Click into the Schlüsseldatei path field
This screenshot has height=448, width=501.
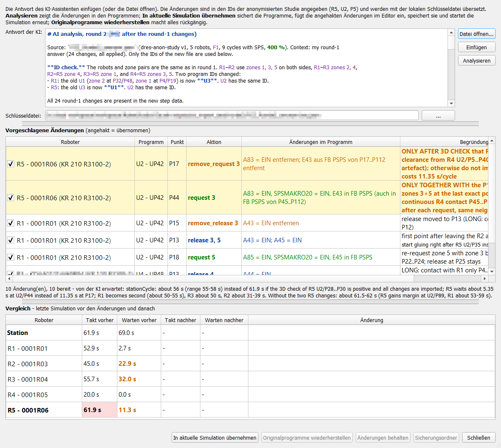pyautogui.click(x=232, y=116)
